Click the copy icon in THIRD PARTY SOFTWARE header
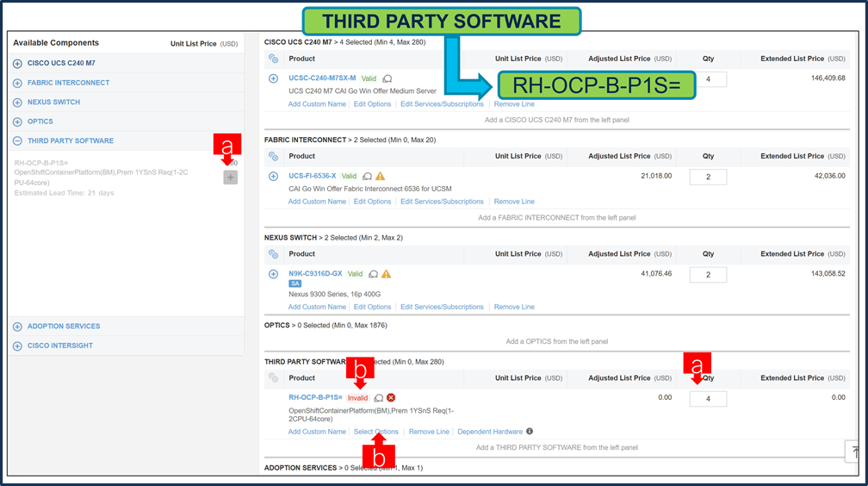 tap(274, 378)
